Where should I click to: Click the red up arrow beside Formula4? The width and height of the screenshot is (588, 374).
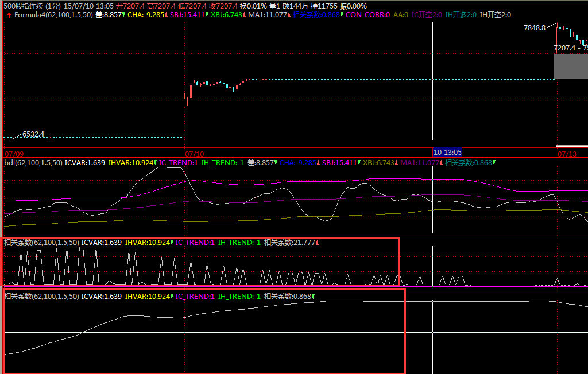point(9,15)
